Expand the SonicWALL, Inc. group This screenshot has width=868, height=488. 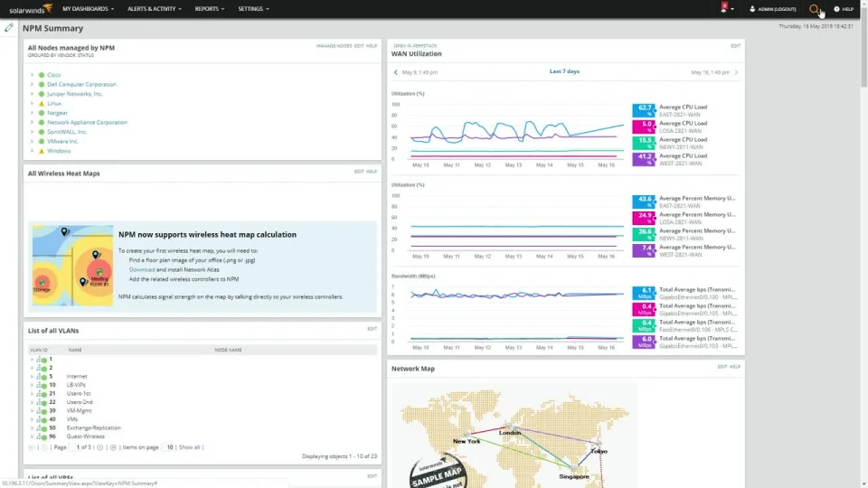click(x=33, y=132)
